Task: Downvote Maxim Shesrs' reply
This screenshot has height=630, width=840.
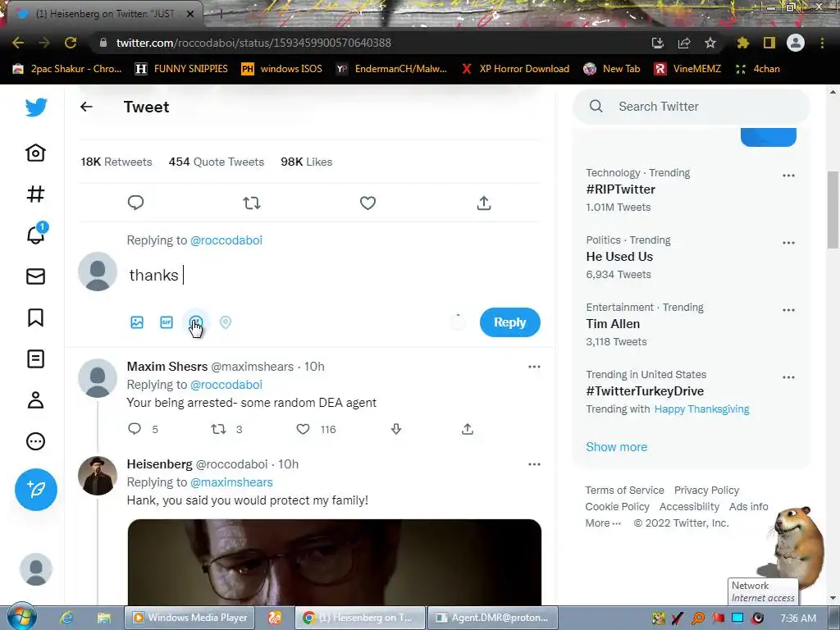Action: click(396, 428)
